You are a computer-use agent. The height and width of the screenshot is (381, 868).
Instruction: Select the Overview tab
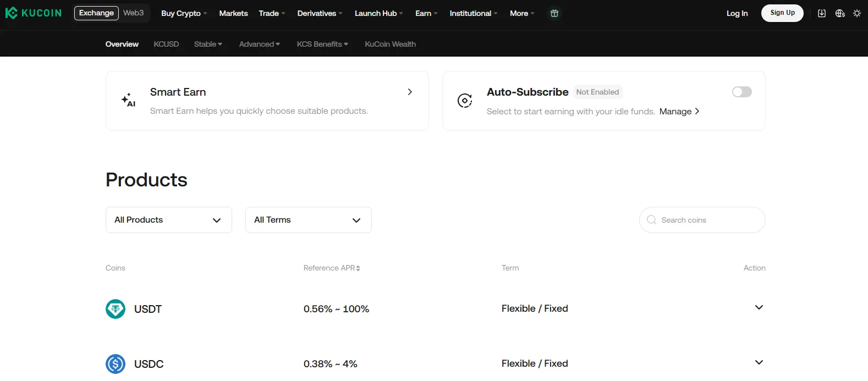[x=122, y=44]
